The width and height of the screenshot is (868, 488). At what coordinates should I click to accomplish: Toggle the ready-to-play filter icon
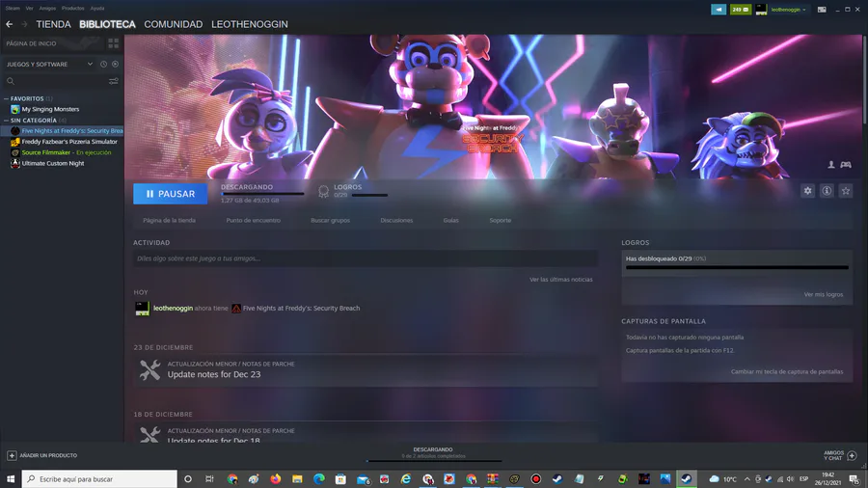pyautogui.click(x=115, y=65)
